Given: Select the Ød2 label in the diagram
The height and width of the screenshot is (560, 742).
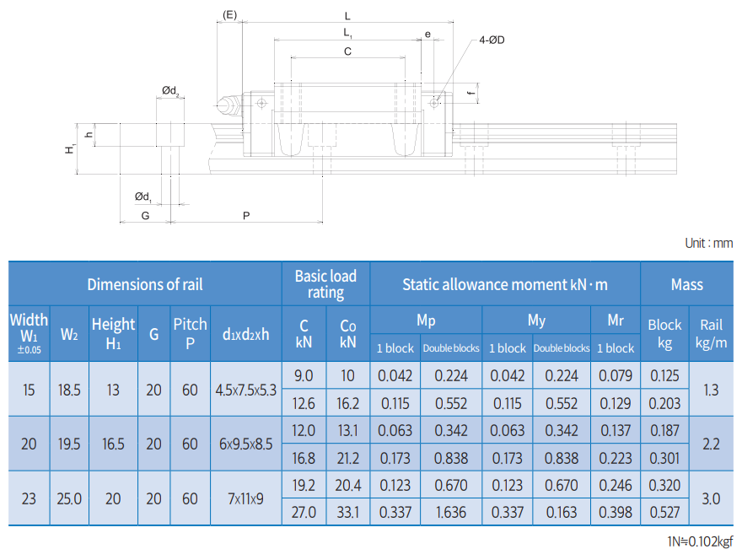Looking at the screenshot, I should (170, 90).
